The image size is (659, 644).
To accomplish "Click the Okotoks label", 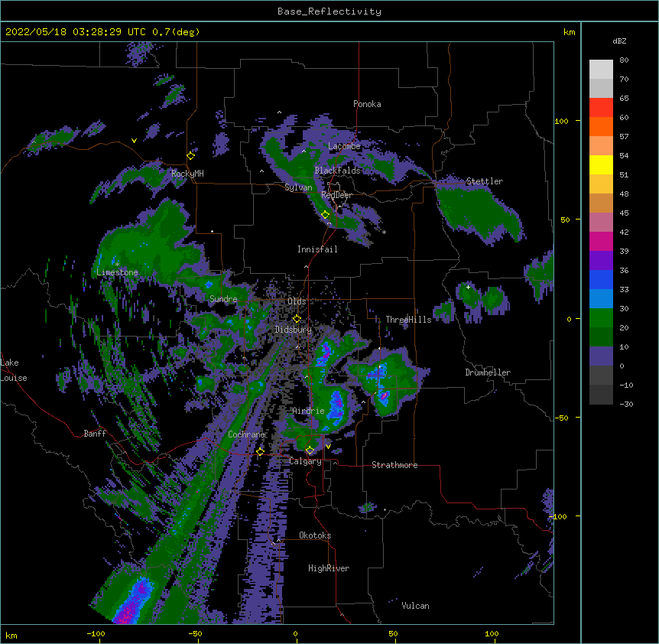I will [x=315, y=535].
